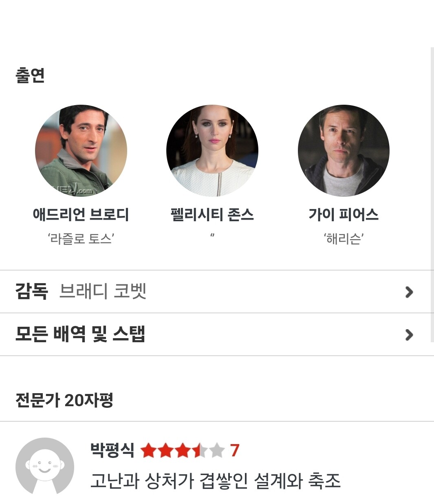Click the 감독 label
The width and height of the screenshot is (434, 504).
(x=31, y=291)
